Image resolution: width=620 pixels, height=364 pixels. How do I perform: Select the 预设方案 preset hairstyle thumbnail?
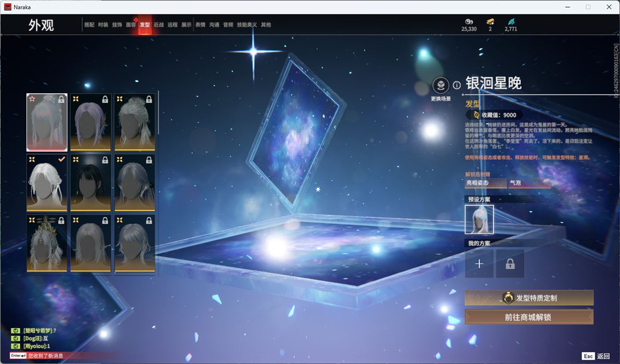pyautogui.click(x=479, y=219)
